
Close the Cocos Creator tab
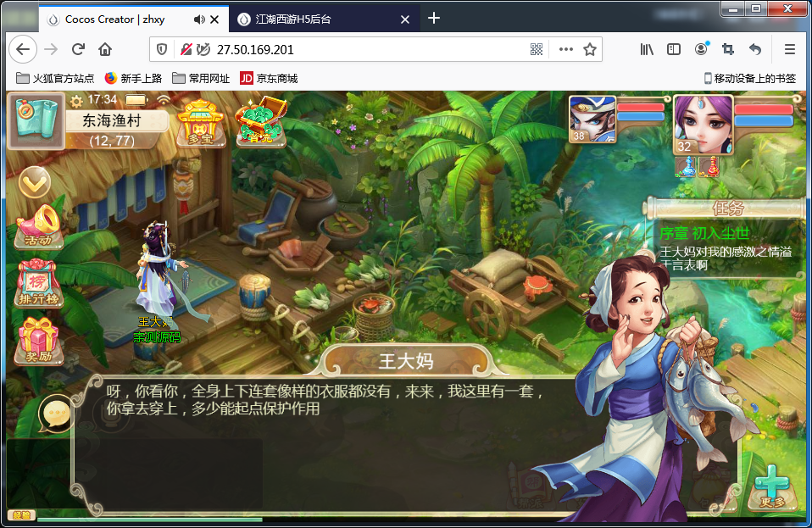pos(214,19)
